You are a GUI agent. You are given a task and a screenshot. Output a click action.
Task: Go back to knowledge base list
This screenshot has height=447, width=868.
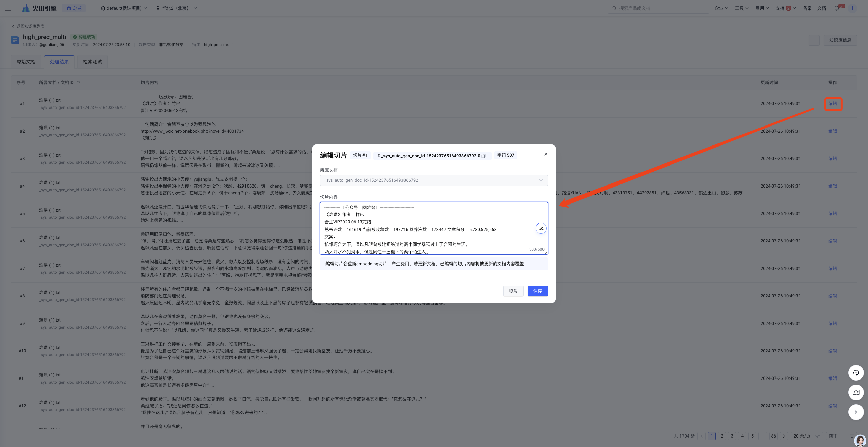pyautogui.click(x=28, y=26)
